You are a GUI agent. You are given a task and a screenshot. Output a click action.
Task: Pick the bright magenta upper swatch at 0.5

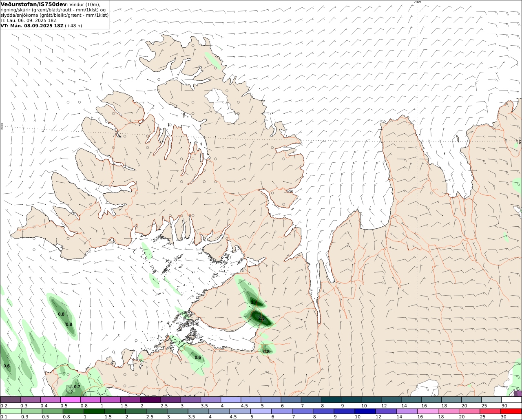tap(70, 400)
